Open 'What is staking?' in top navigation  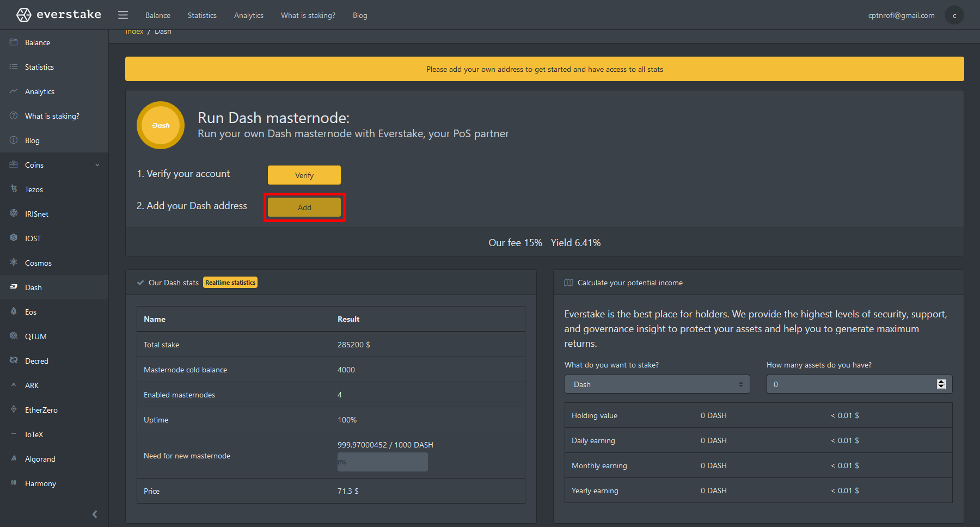[x=308, y=15]
